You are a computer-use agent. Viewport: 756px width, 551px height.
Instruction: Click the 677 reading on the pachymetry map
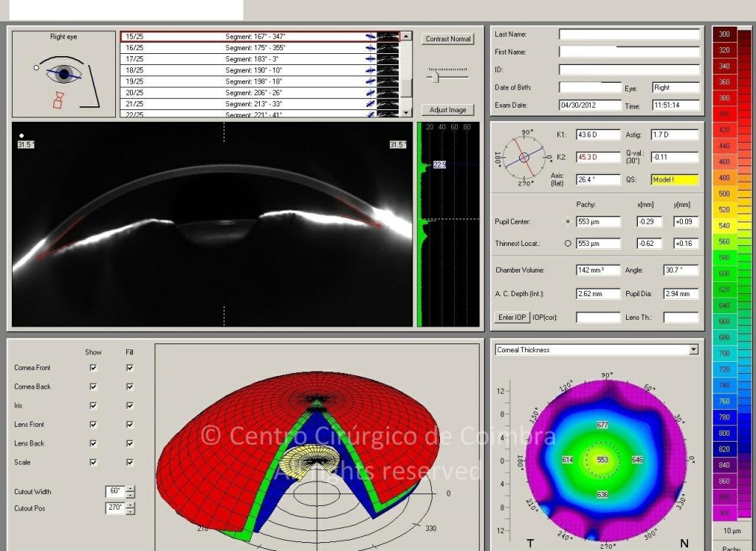pyautogui.click(x=602, y=425)
